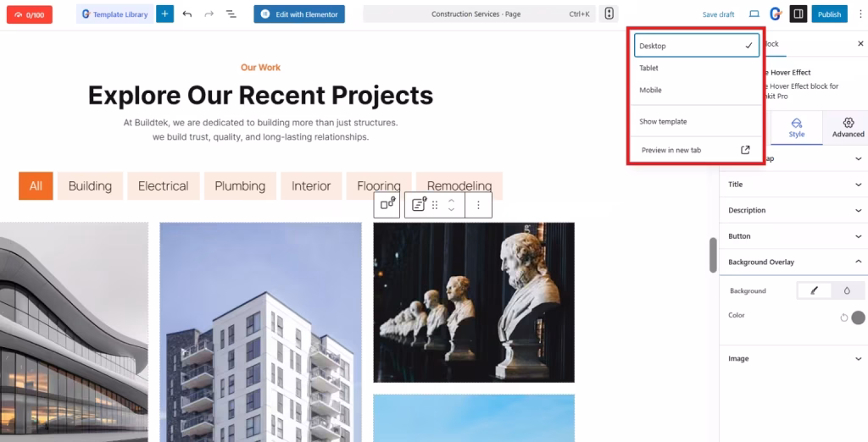
Task: Toggle the settings sidebar panel icon
Action: (798, 14)
